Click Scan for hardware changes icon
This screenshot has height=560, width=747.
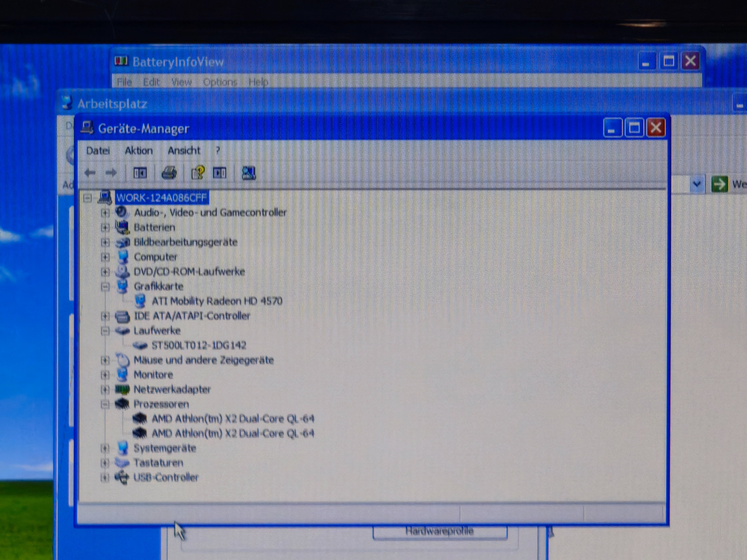point(249,173)
